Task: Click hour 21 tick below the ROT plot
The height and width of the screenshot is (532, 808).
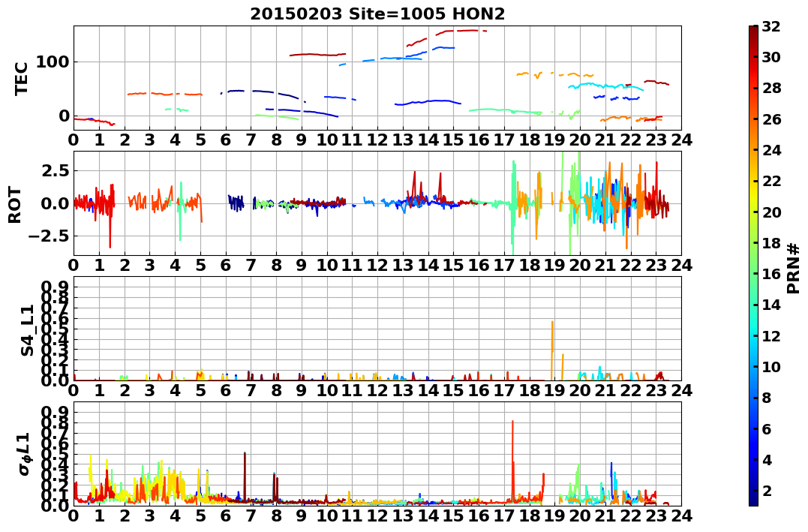Action: pyautogui.click(x=605, y=265)
